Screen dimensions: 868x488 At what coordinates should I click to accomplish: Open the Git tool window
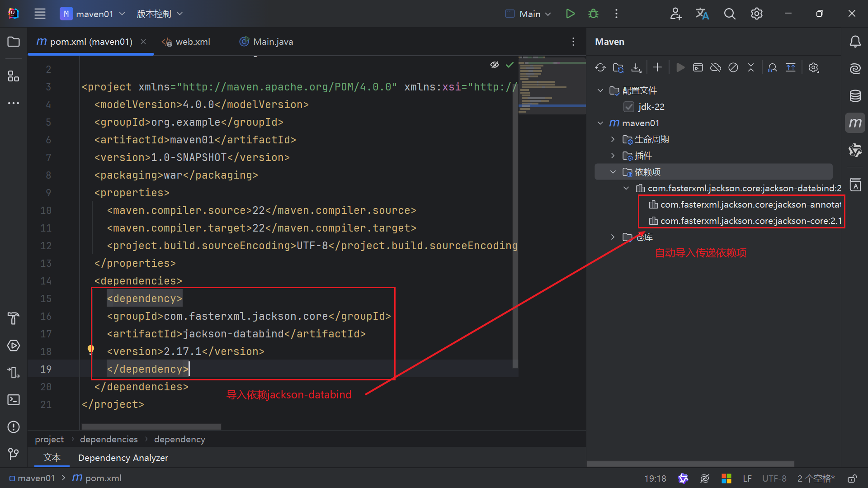pos(14,454)
